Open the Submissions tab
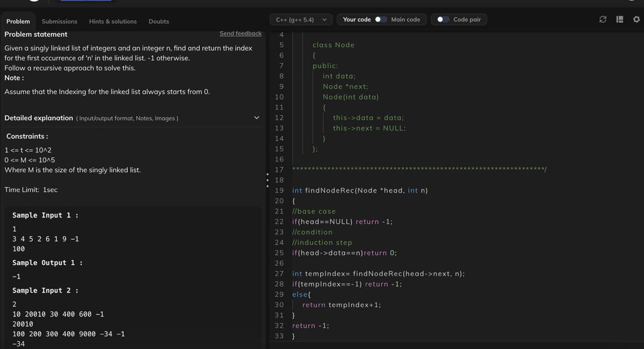Viewport: 644px width, 349px height. tap(60, 21)
